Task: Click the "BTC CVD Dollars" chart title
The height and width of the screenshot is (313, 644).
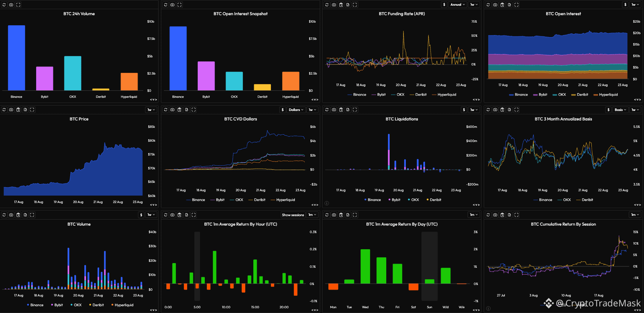Action: [240, 119]
